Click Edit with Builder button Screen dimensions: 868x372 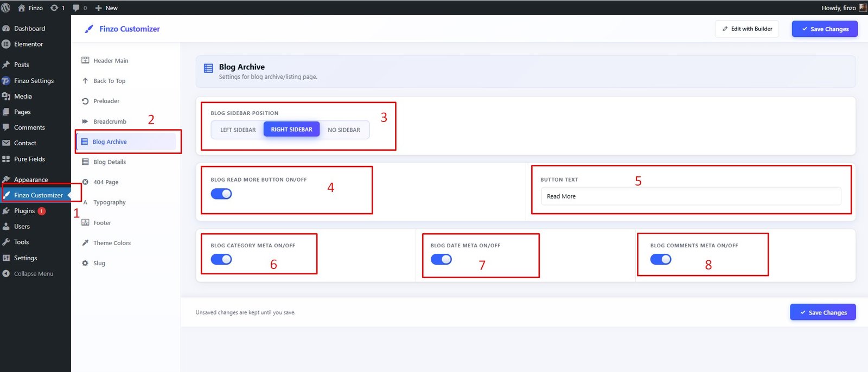[747, 29]
